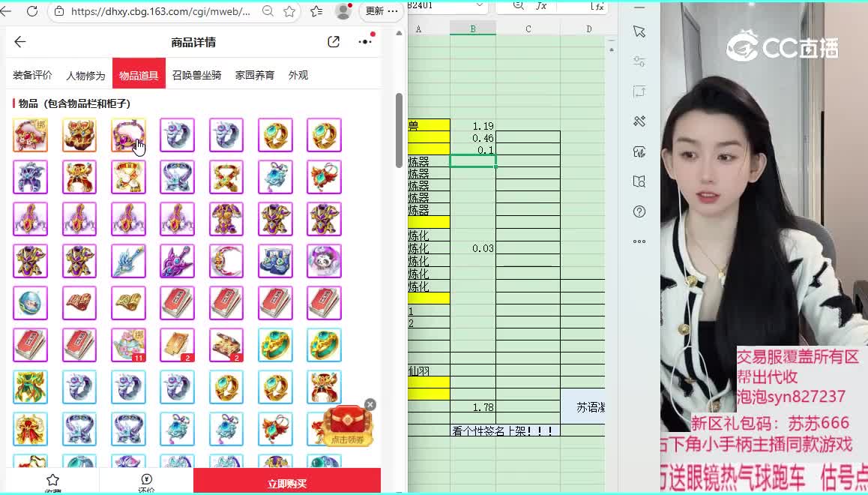Select the arrow pointer tool in sidebar
Screen dimensions: 868x495
[639, 31]
